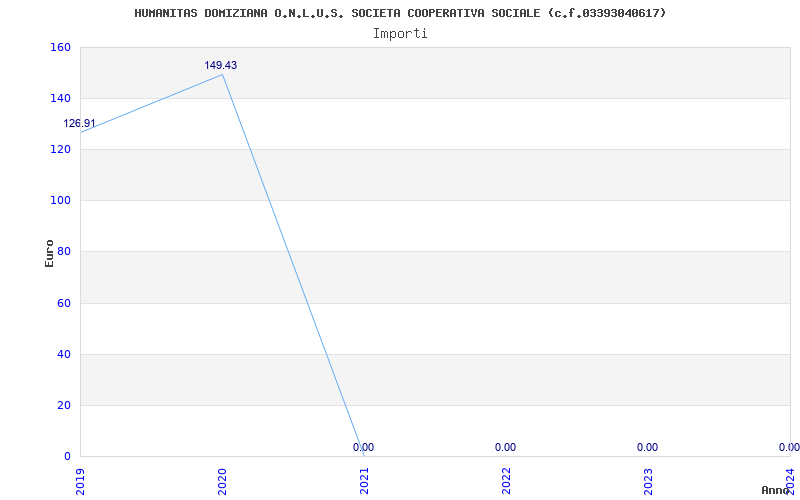Click the 120 y-axis tick label
This screenshot has width=800, height=500.
click(60, 149)
